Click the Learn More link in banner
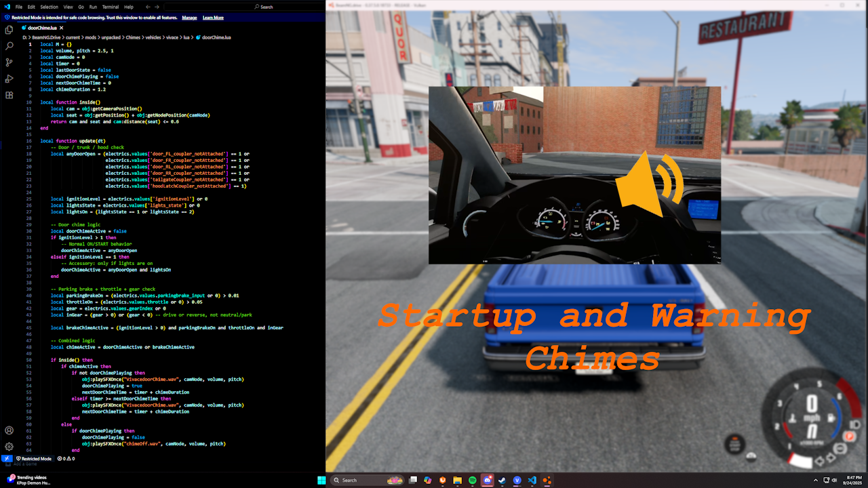This screenshot has height=488, width=868. click(x=213, y=18)
